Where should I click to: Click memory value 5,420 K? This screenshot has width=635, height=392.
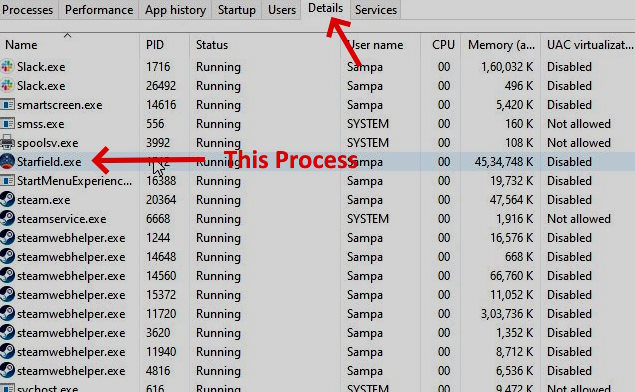pos(515,105)
